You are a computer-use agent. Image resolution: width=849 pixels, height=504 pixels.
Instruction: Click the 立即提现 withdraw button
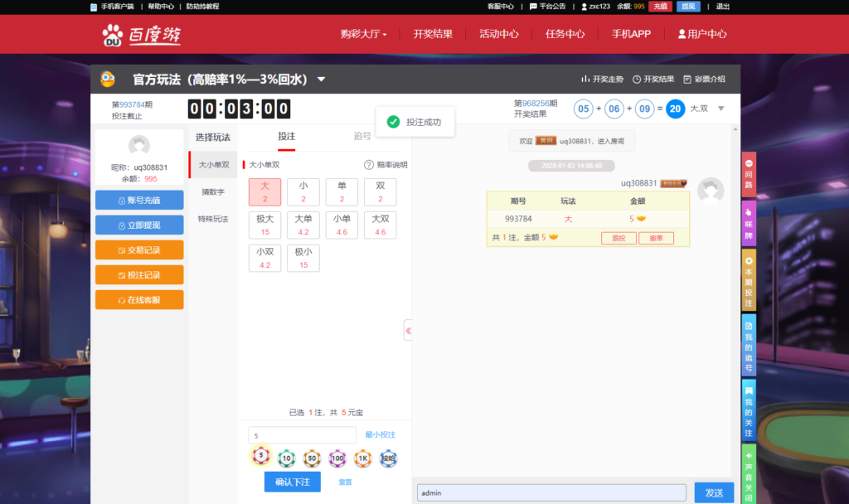tap(139, 225)
